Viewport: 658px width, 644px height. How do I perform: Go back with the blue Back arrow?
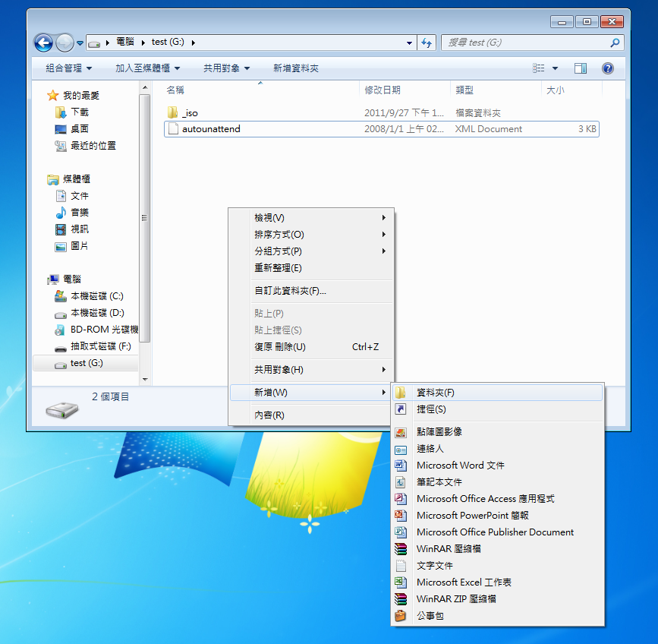pos(43,43)
